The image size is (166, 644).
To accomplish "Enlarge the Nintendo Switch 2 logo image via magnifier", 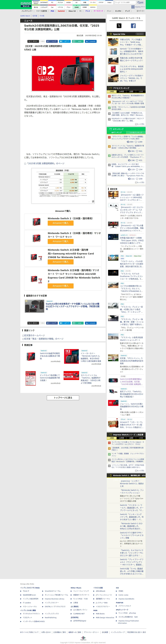I will click(x=93, y=89).
